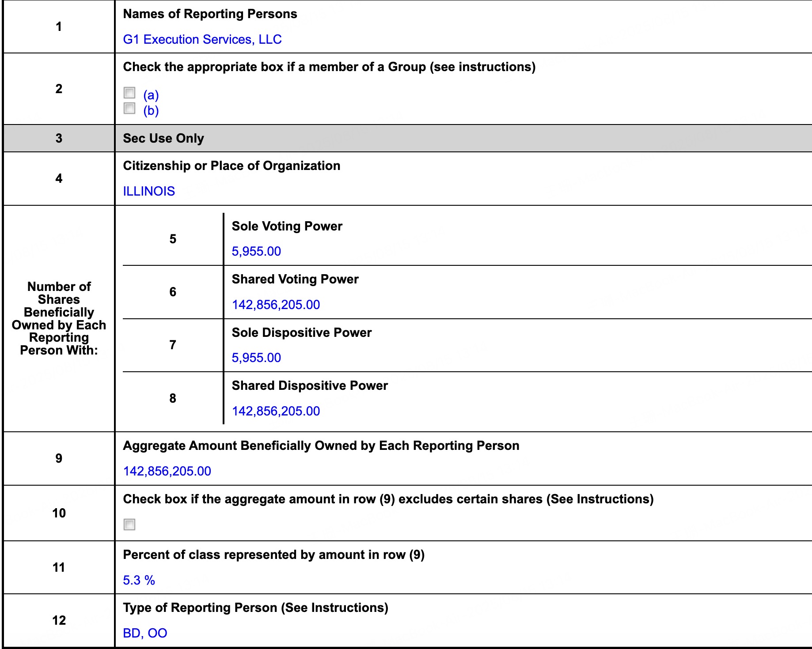Click row number 9 cell

click(x=59, y=458)
